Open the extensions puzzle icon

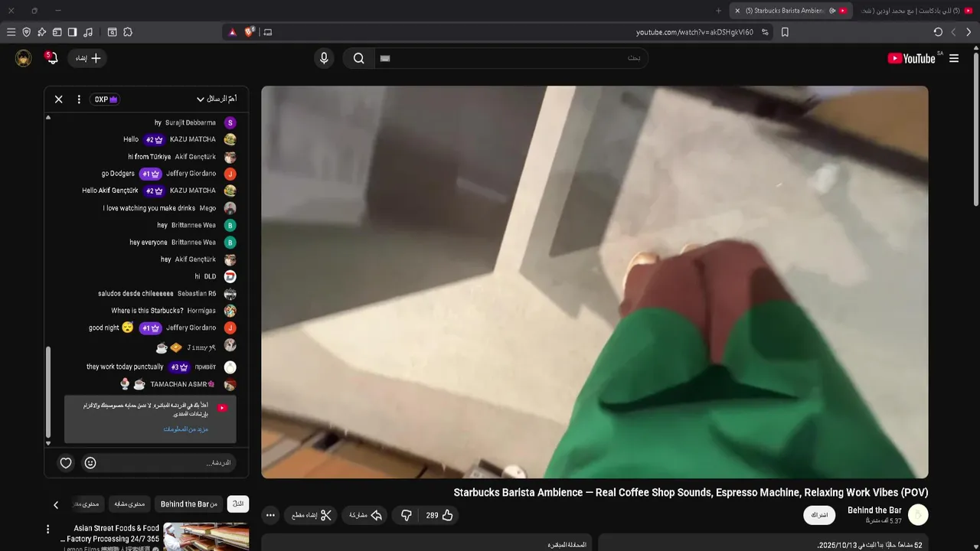click(128, 32)
